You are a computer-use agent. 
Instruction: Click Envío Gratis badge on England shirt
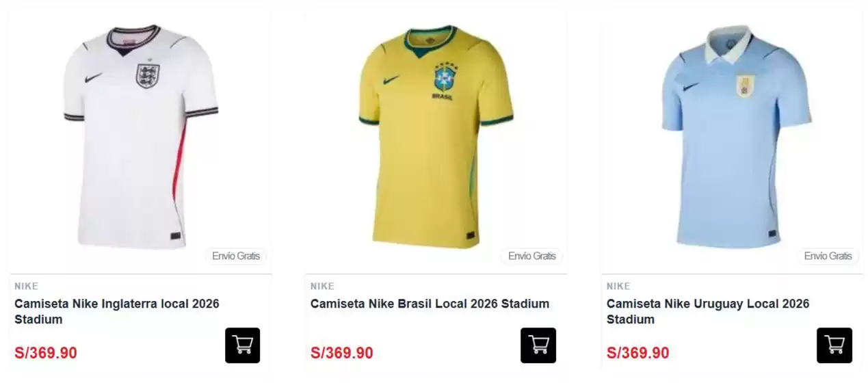pos(236,256)
